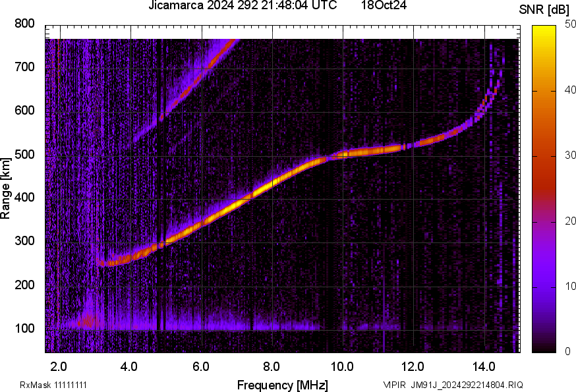Click the y-axis tick label '300'
Image resolution: width=576 pixels, height=392 pixels.
click(24, 241)
